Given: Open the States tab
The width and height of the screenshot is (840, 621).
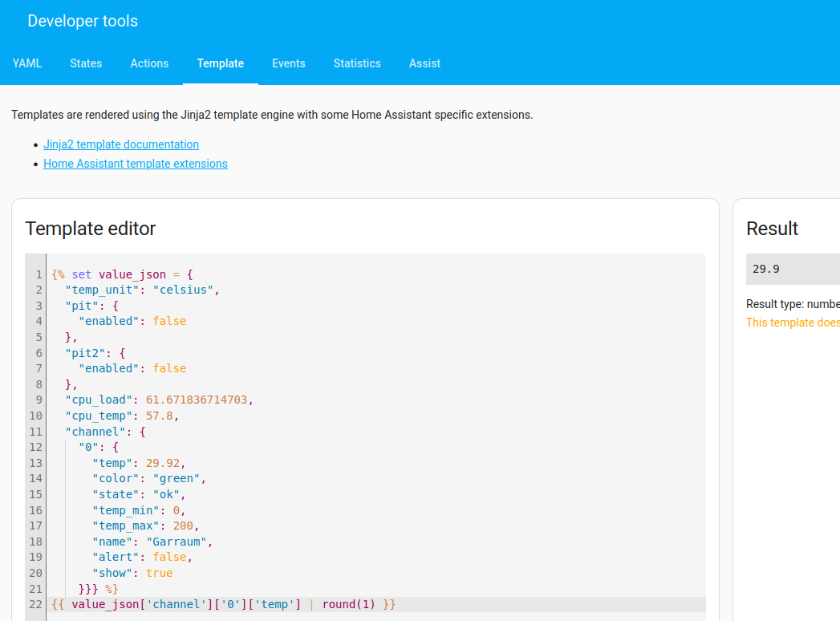Looking at the screenshot, I should click(x=86, y=63).
